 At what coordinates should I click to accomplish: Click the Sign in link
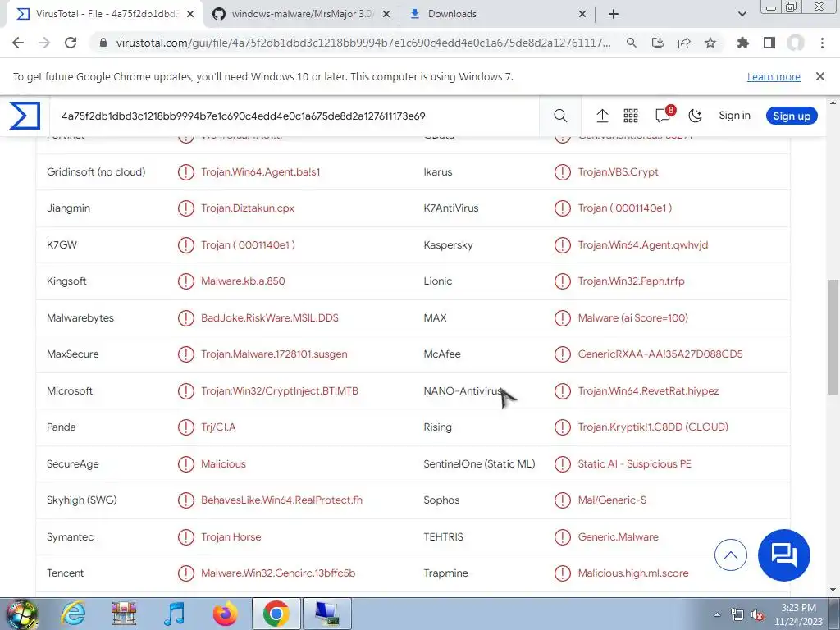click(x=734, y=116)
